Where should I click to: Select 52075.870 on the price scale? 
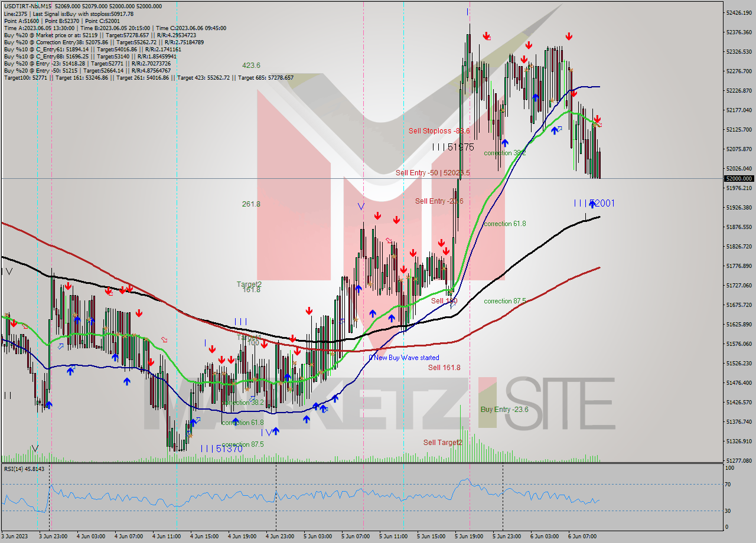click(x=739, y=149)
